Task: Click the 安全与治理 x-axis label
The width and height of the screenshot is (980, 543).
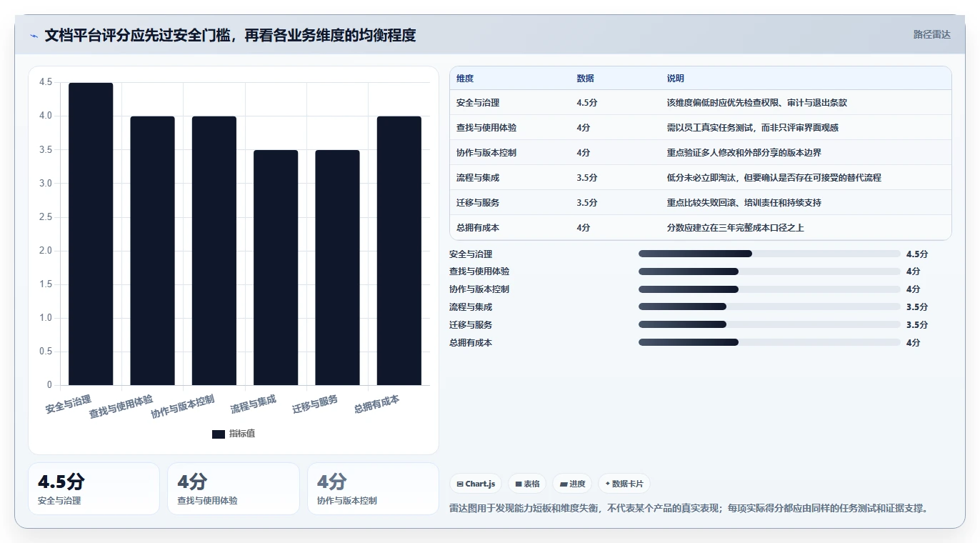Action: [69, 404]
